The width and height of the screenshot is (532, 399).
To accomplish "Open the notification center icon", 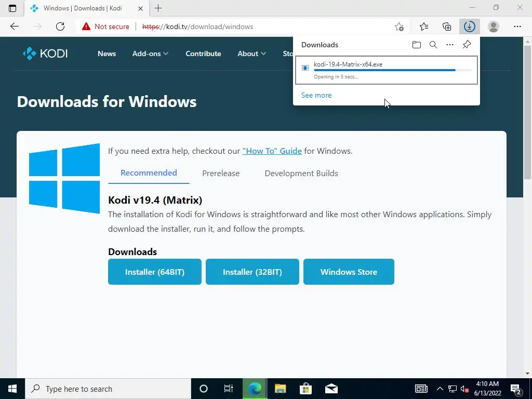I will point(516,389).
